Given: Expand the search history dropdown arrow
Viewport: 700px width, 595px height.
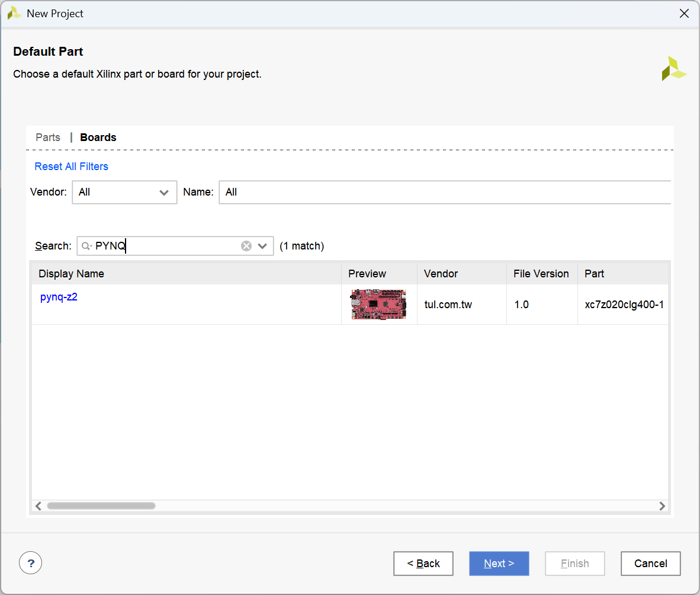Looking at the screenshot, I should (262, 246).
